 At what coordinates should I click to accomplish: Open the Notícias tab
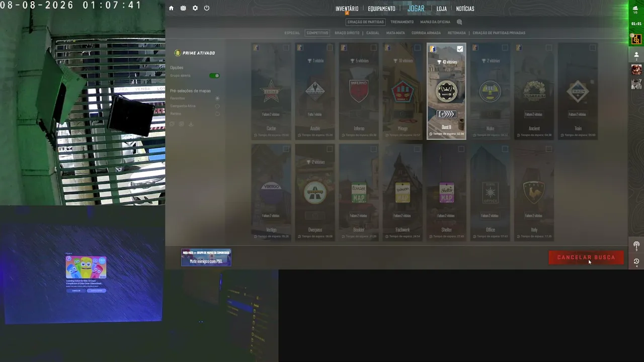click(465, 9)
